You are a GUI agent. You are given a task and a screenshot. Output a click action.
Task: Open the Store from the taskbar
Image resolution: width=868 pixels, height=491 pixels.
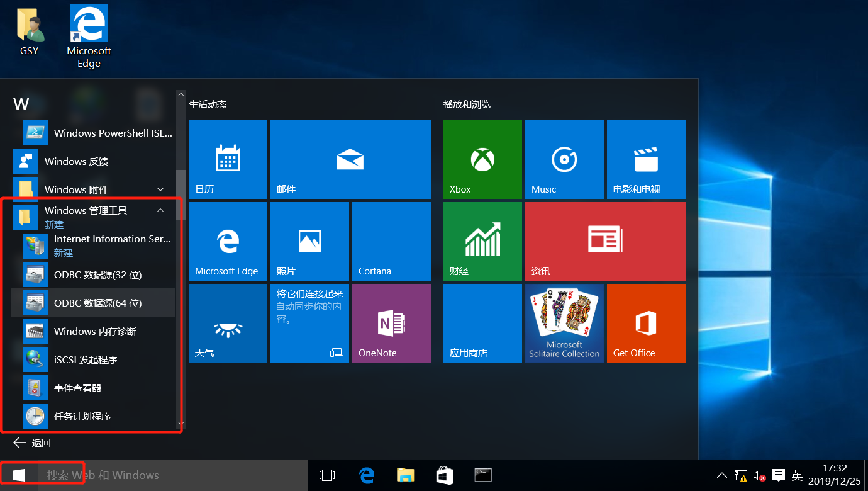445,475
